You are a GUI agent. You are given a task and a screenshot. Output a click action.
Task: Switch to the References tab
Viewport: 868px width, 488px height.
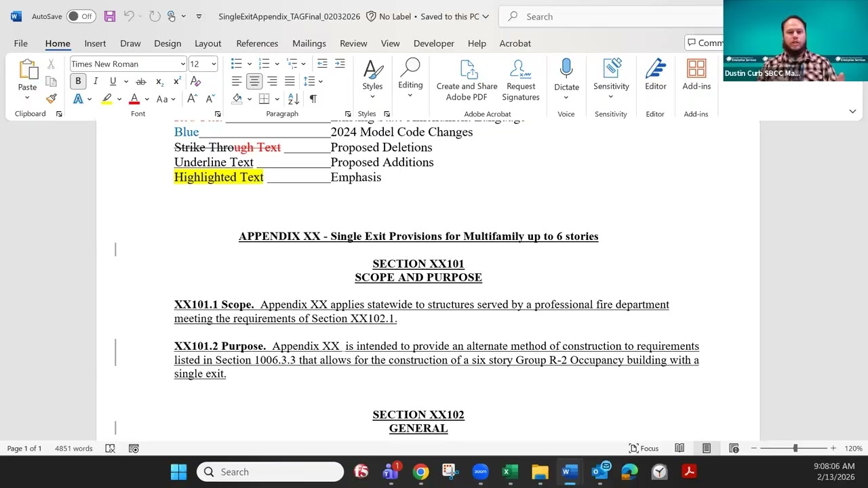click(257, 43)
